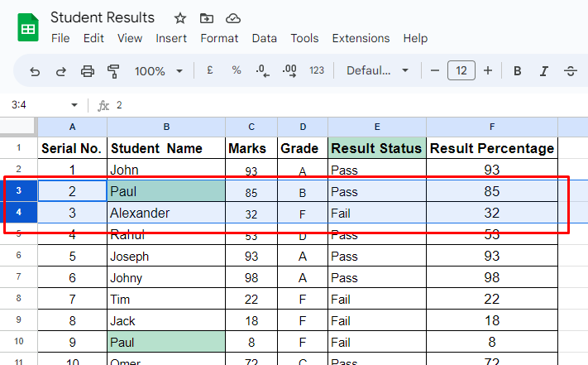Select the Marks cell 98 for Johny

[x=251, y=277]
